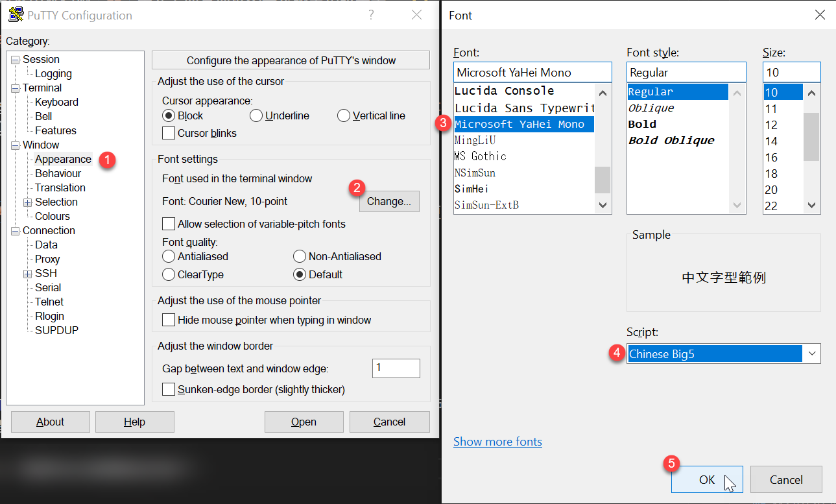Select Microsoft YaHei Mono in the font list
The image size is (836, 504).
[523, 124]
